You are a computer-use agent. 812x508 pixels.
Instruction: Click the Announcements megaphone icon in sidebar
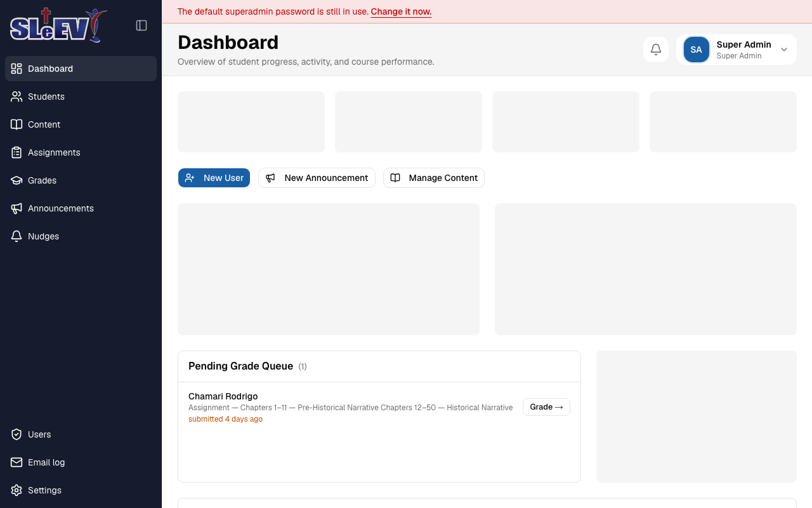tap(16, 208)
